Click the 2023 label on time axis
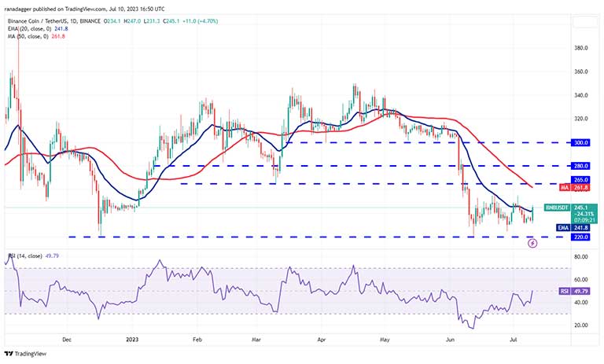 click(x=132, y=340)
